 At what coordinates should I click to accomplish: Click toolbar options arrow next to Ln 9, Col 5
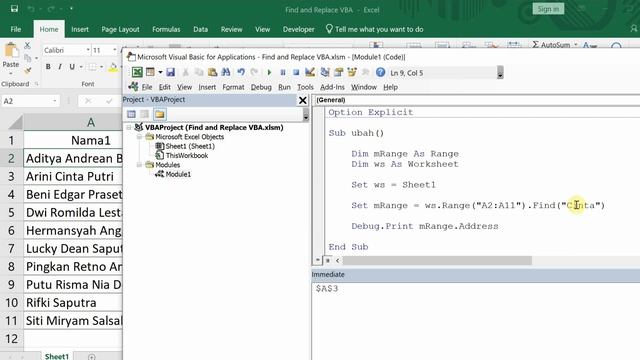pos(500,73)
